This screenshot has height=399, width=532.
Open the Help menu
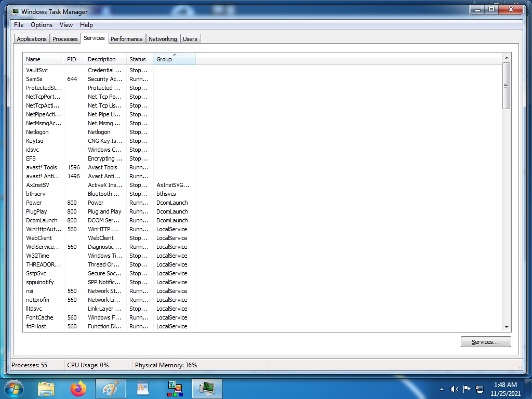[86, 25]
